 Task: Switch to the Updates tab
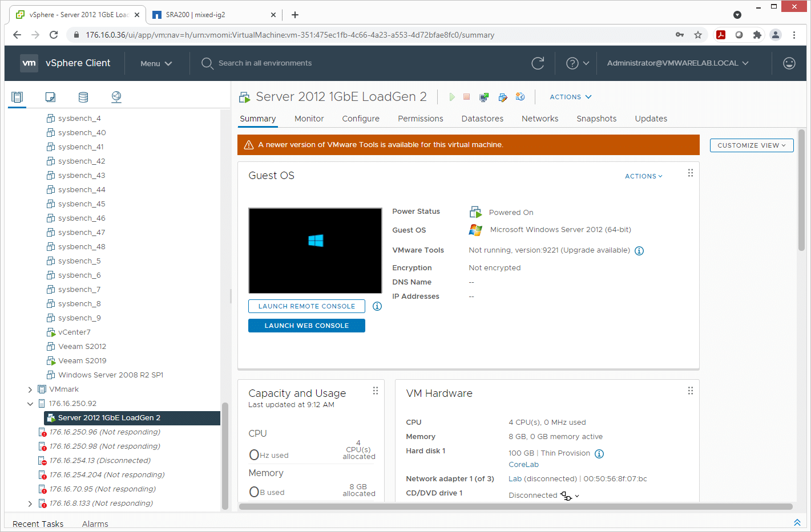(651, 119)
